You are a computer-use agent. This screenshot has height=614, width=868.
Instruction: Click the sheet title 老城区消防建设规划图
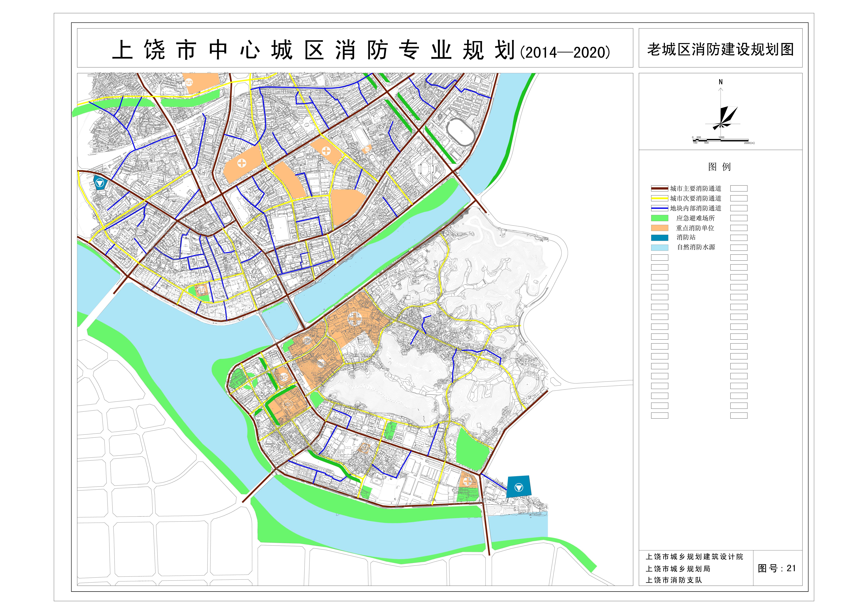click(721, 49)
